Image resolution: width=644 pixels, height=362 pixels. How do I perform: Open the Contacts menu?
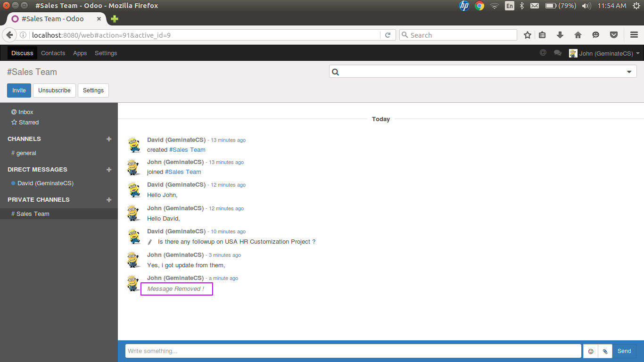pyautogui.click(x=53, y=53)
